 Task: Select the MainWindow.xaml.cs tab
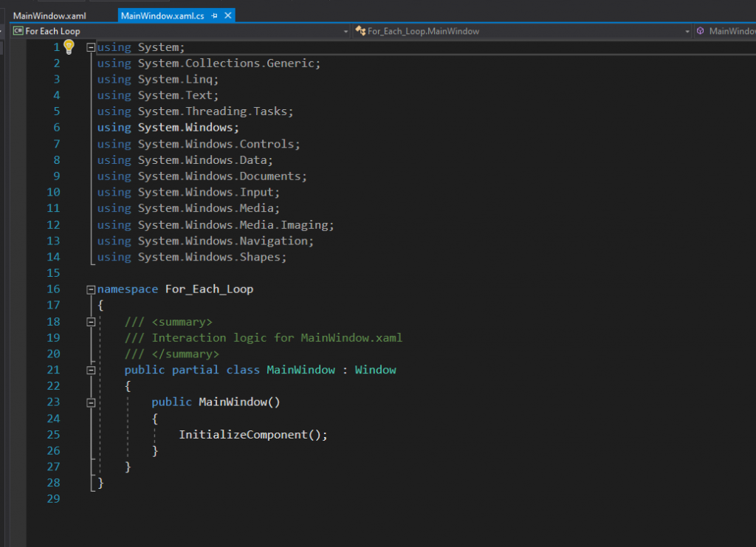(x=166, y=15)
